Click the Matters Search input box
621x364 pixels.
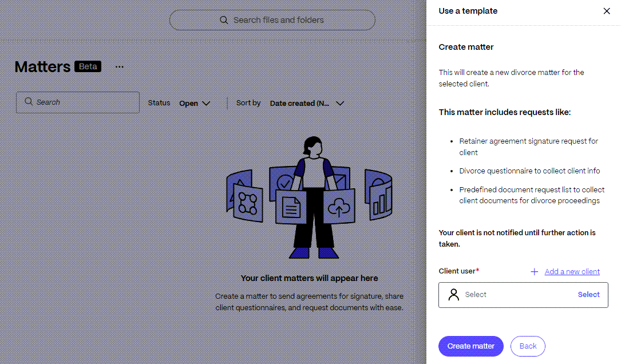(x=78, y=102)
